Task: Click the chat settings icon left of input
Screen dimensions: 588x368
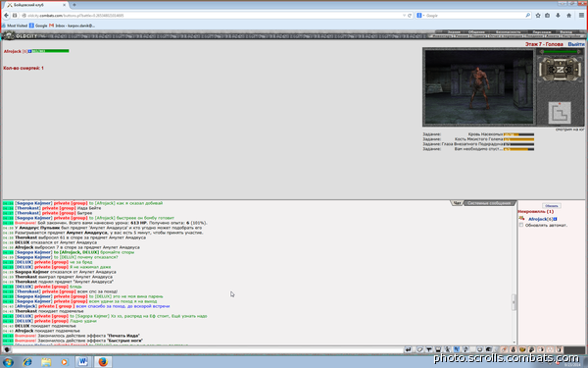Action: coord(7,349)
